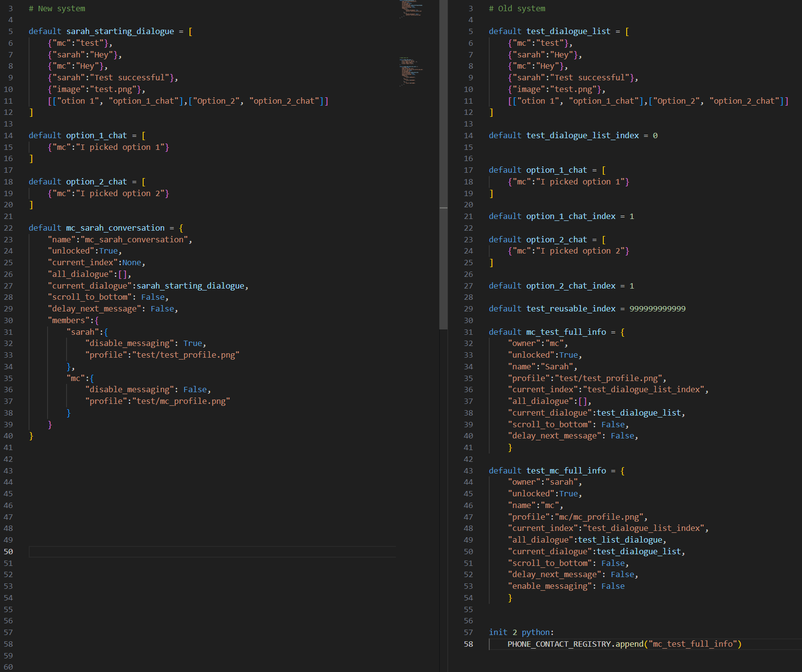Click the '# Old system' comment
Screen dimensions: 802x672
pyautogui.click(x=517, y=8)
